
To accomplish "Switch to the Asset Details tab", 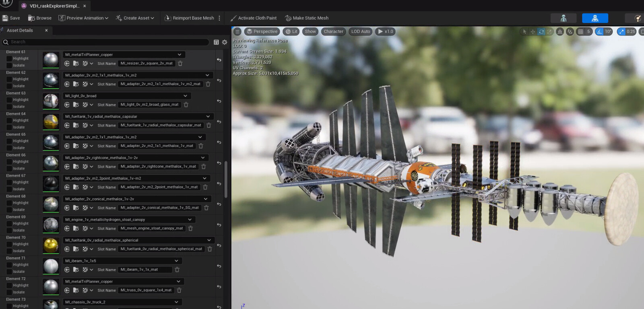I will (20, 31).
